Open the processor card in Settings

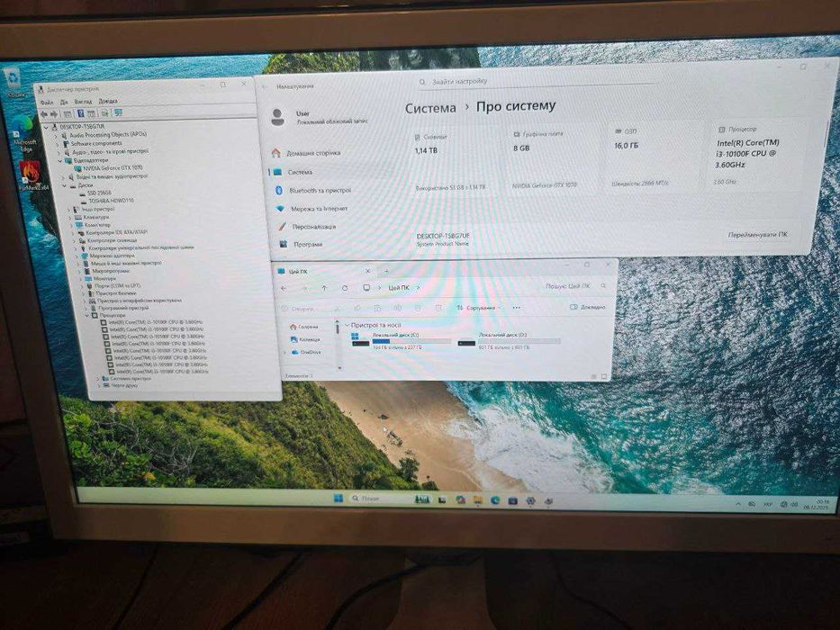click(755, 157)
